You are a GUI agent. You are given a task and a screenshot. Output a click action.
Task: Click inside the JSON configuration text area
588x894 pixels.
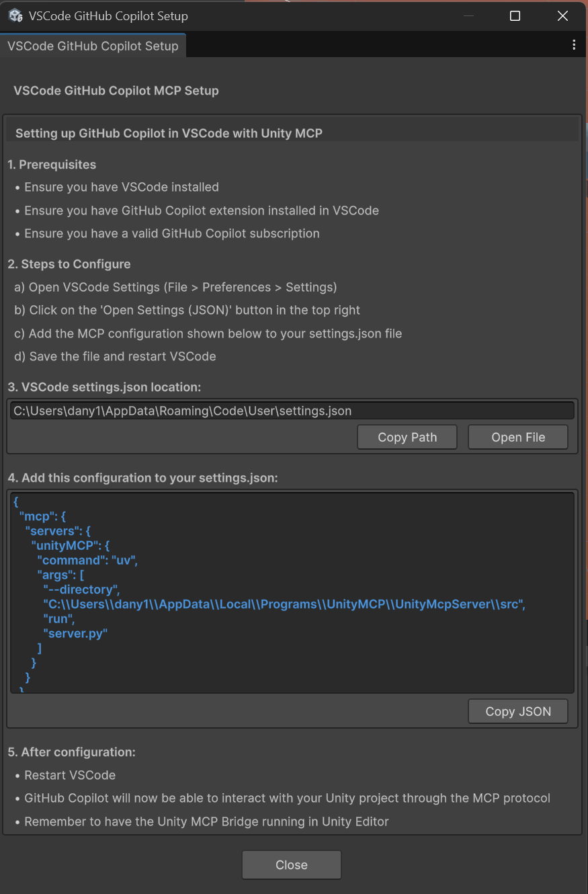tap(292, 592)
